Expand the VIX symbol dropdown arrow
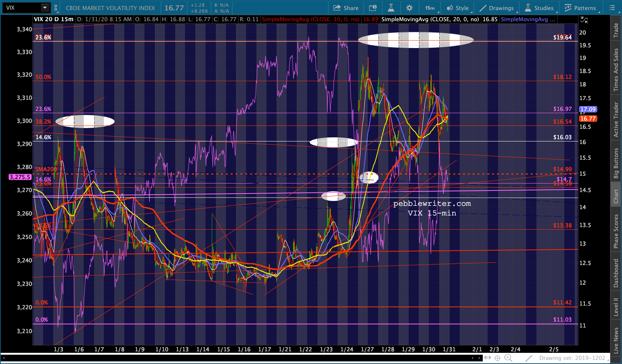This screenshot has width=622, height=364. pos(45,8)
